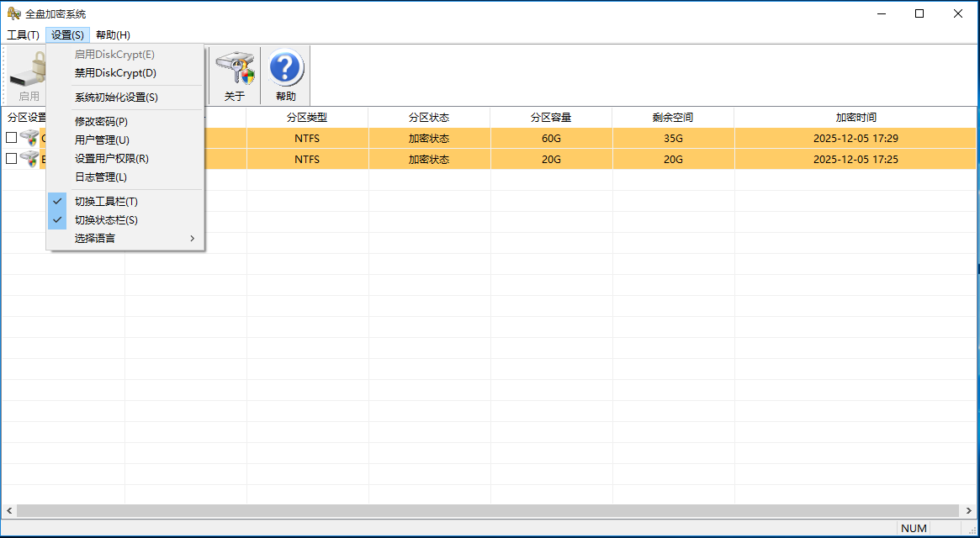Image resolution: width=980 pixels, height=538 pixels.
Task: Open the 帮助 menu on the menu bar
Action: point(111,34)
